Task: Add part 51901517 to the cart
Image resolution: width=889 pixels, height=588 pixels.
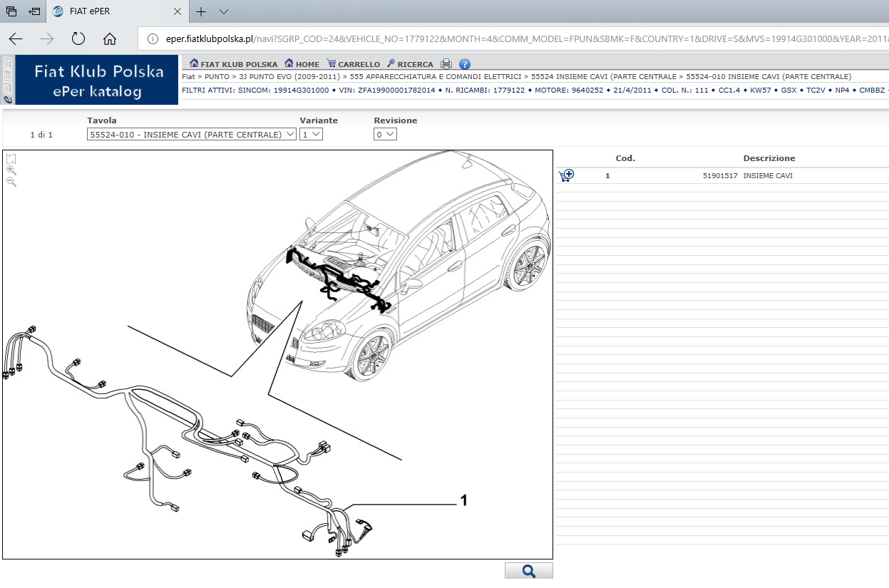Action: 566,175
